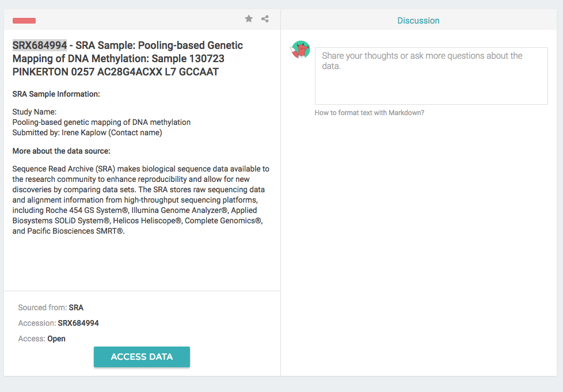Click the Sequence Read Archive description paragraph

pyautogui.click(x=140, y=200)
